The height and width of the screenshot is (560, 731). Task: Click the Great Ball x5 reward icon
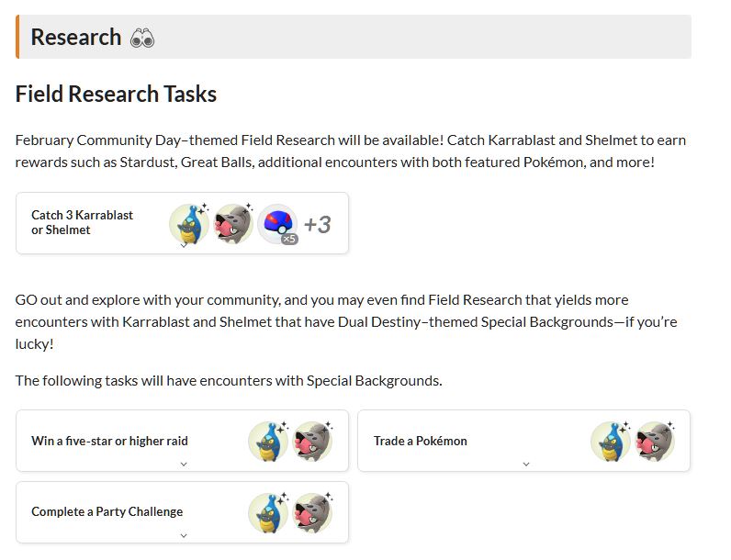(x=277, y=224)
